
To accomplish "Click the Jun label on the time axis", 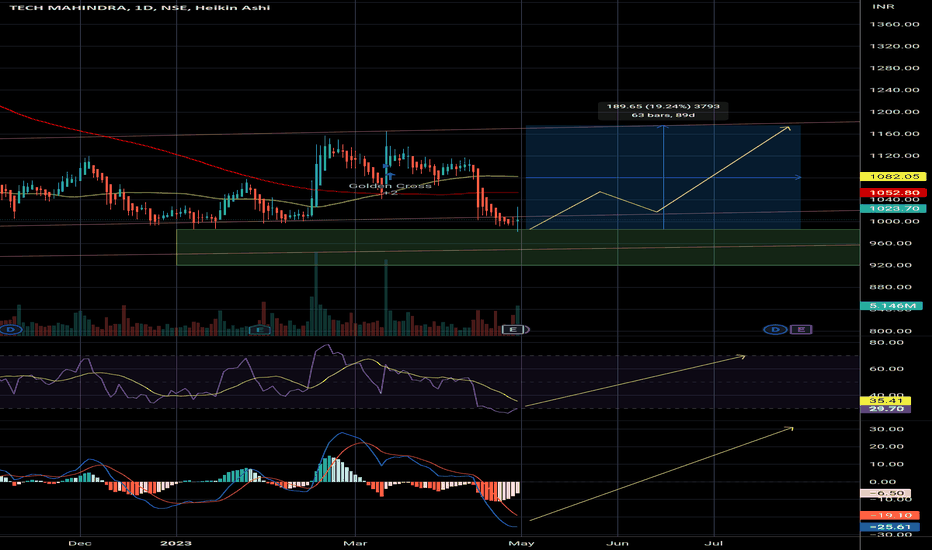I will pyautogui.click(x=618, y=543).
